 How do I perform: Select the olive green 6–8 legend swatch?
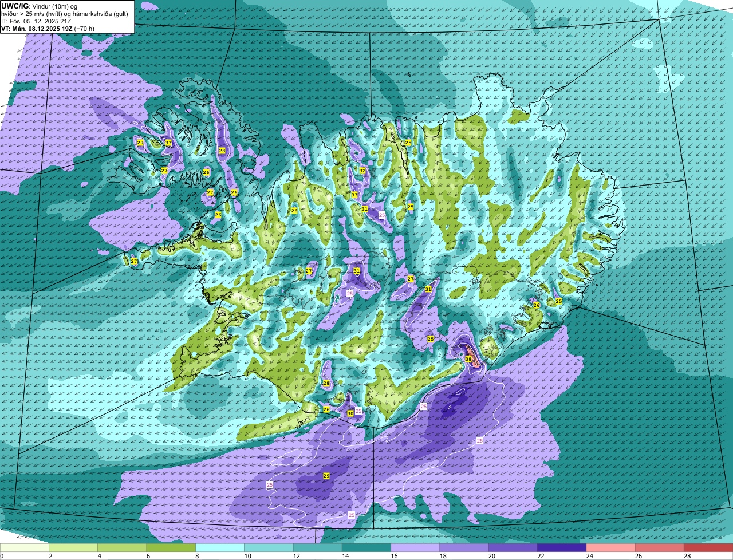pos(171,548)
